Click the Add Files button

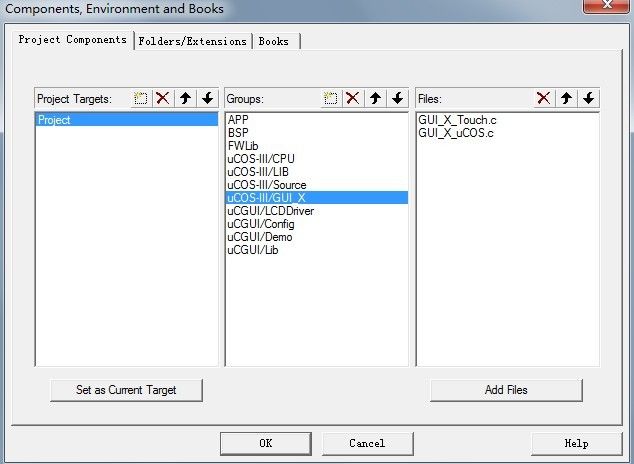coord(506,390)
